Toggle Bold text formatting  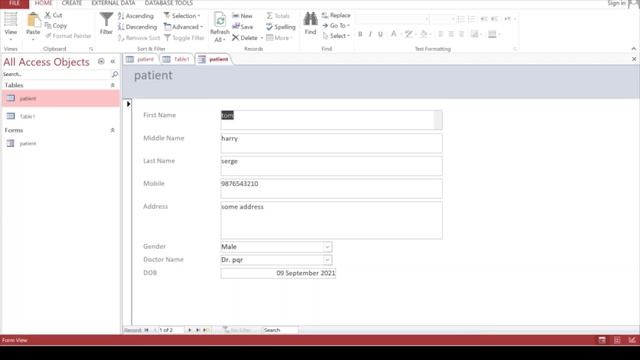[360, 34]
